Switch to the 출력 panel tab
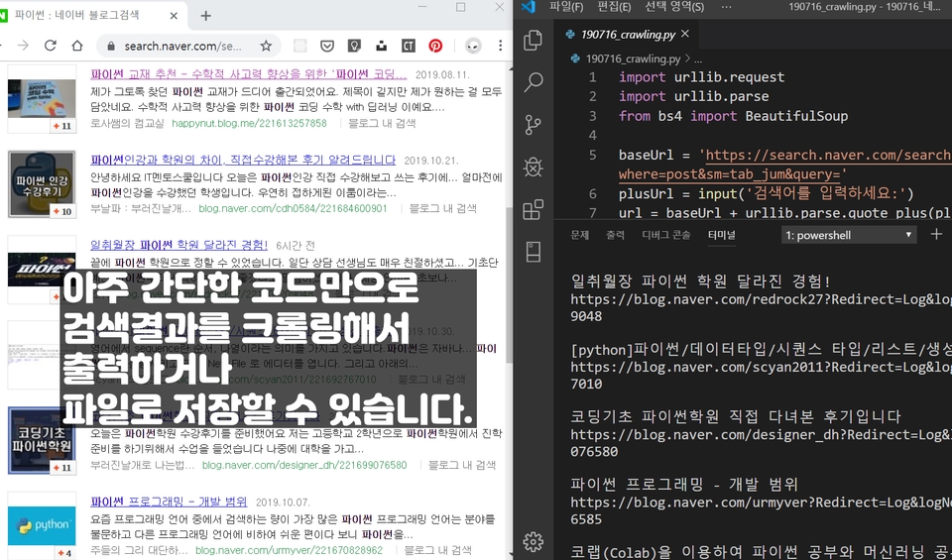952x560 pixels. click(x=615, y=235)
